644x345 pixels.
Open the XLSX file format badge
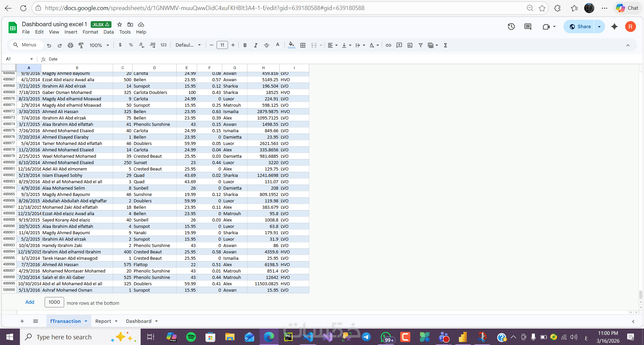coord(101,24)
